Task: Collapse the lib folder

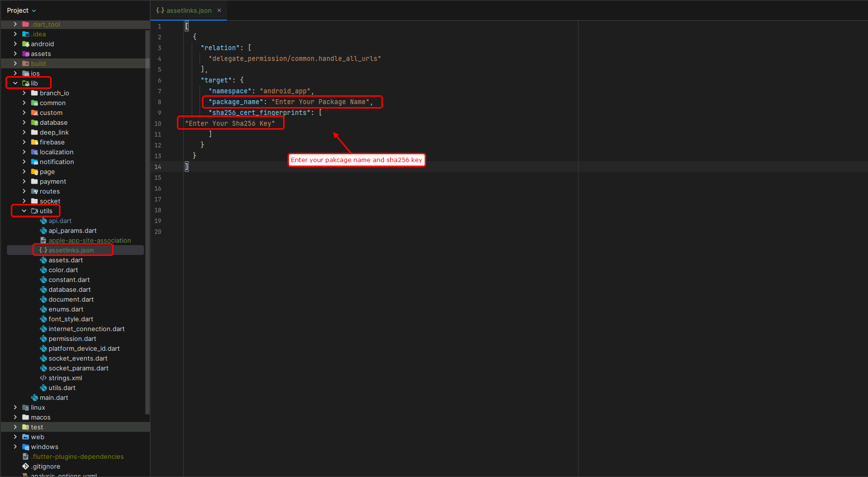Action: (14, 83)
